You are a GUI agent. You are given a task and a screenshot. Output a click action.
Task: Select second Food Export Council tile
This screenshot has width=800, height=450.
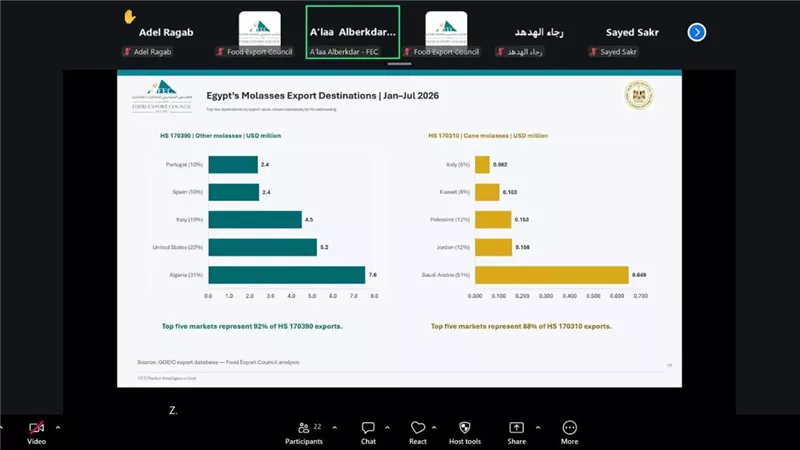pyautogui.click(x=446, y=32)
